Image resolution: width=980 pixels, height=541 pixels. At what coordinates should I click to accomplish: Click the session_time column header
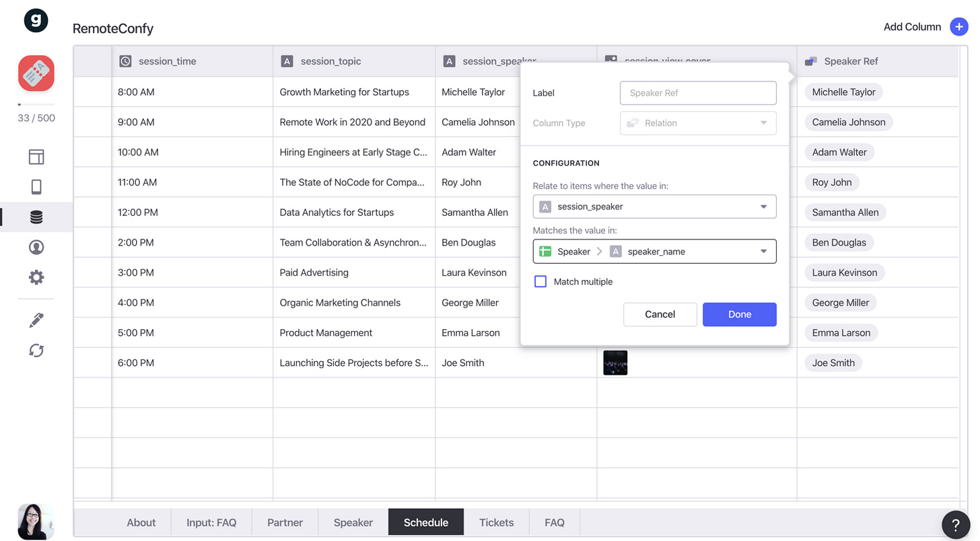click(193, 61)
